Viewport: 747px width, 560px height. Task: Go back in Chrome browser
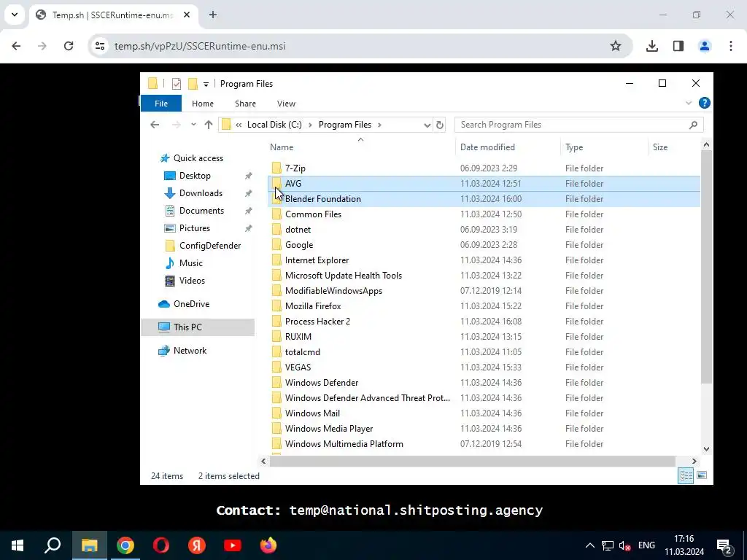tap(16, 46)
